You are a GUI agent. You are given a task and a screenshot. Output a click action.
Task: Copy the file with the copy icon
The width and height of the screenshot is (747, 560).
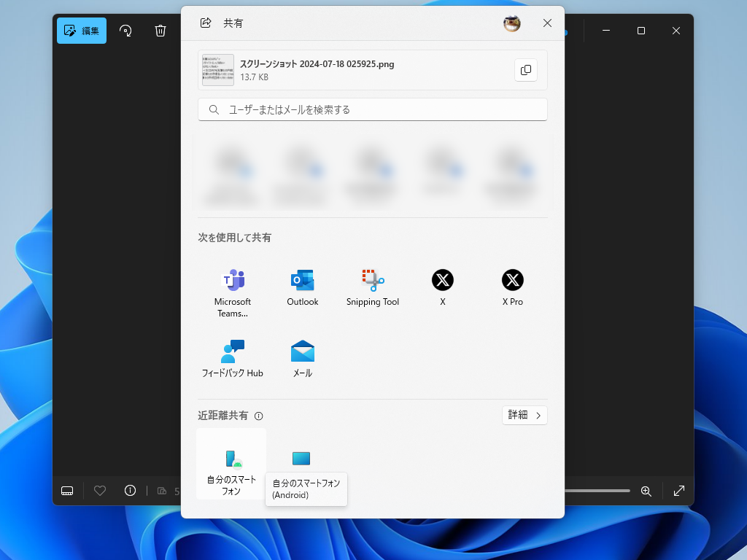[x=526, y=70]
